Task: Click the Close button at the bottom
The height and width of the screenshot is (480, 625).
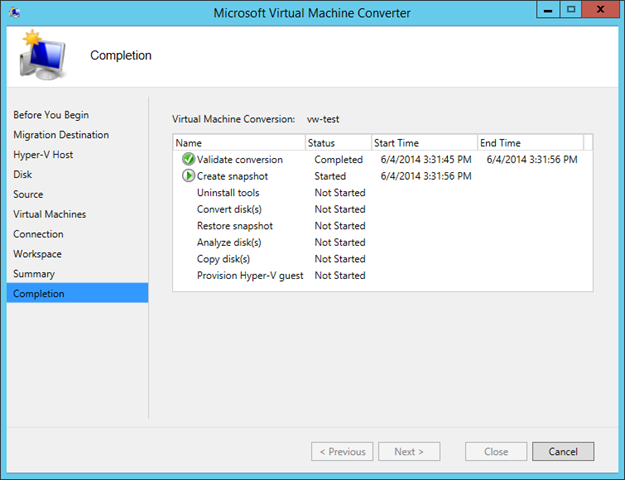Action: tap(496, 451)
